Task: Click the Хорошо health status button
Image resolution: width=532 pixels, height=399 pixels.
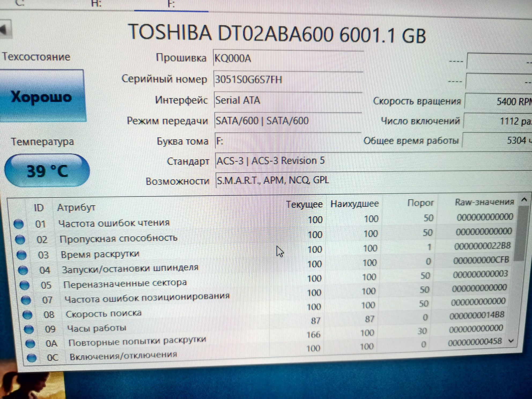Action: 42,96
